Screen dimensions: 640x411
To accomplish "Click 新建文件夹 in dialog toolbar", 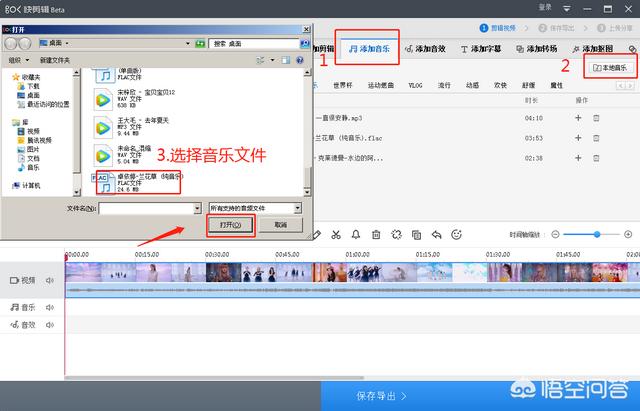I will (55, 60).
